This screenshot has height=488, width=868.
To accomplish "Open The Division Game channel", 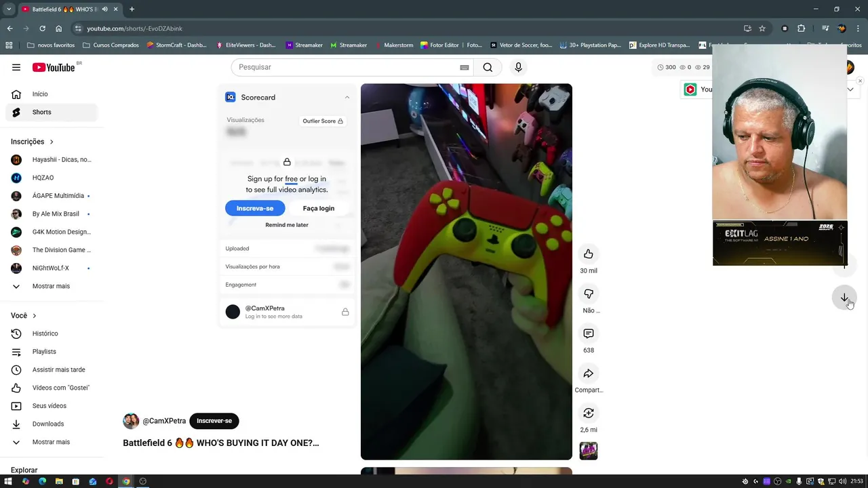I will (52, 250).
